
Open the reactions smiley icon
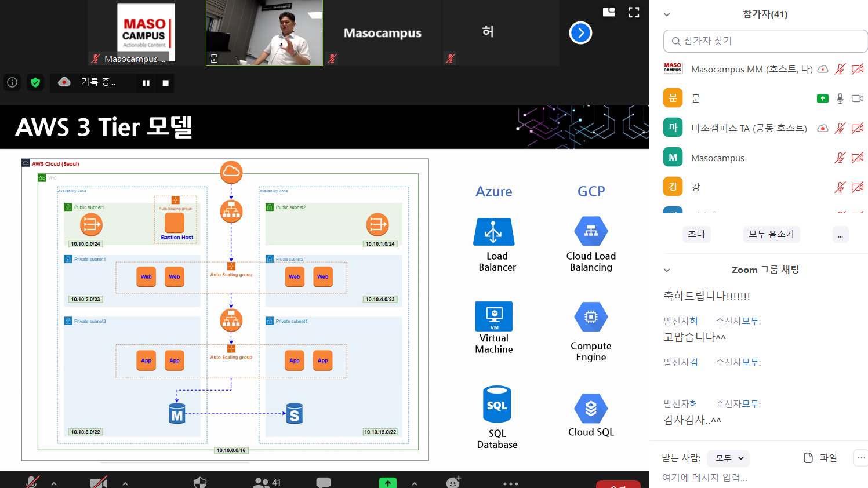click(x=453, y=482)
